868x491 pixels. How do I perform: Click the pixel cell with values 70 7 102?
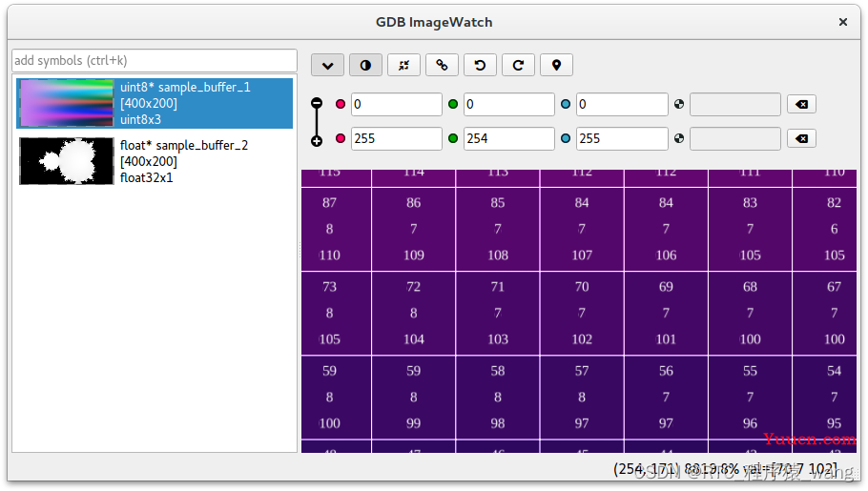[x=582, y=314]
